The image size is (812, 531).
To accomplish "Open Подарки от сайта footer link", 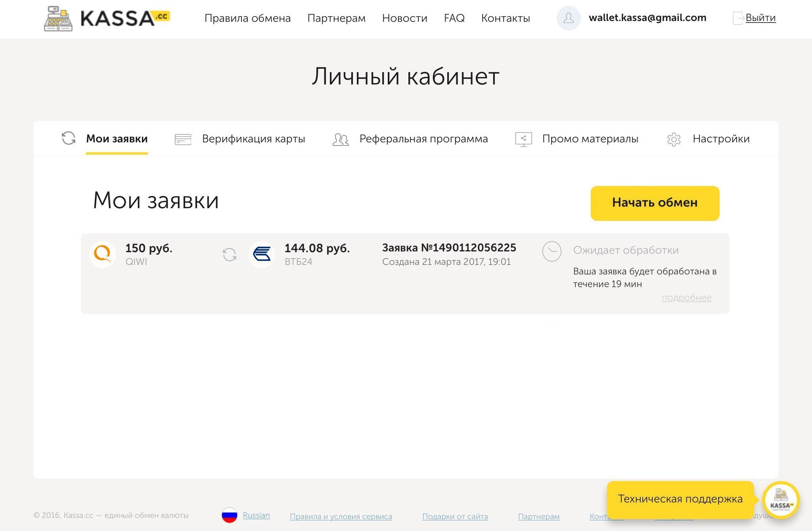I will [x=455, y=516].
